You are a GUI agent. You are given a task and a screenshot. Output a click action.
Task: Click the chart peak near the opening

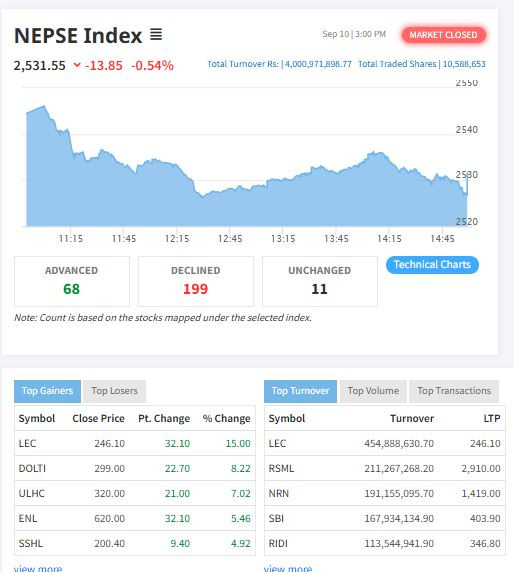[44, 106]
